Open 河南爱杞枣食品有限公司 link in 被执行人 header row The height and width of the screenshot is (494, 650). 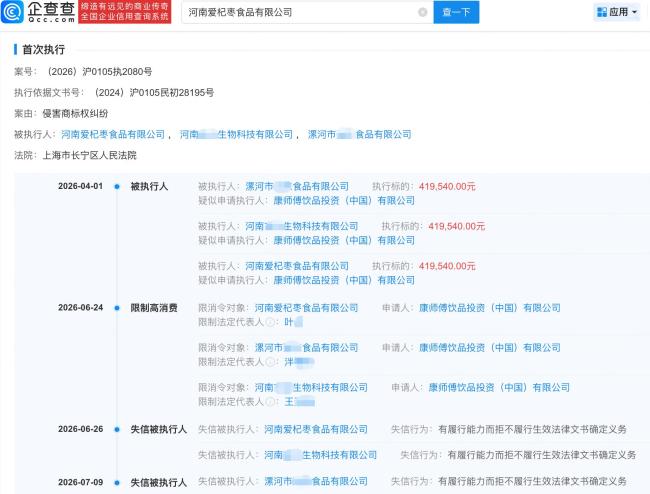[113, 134]
